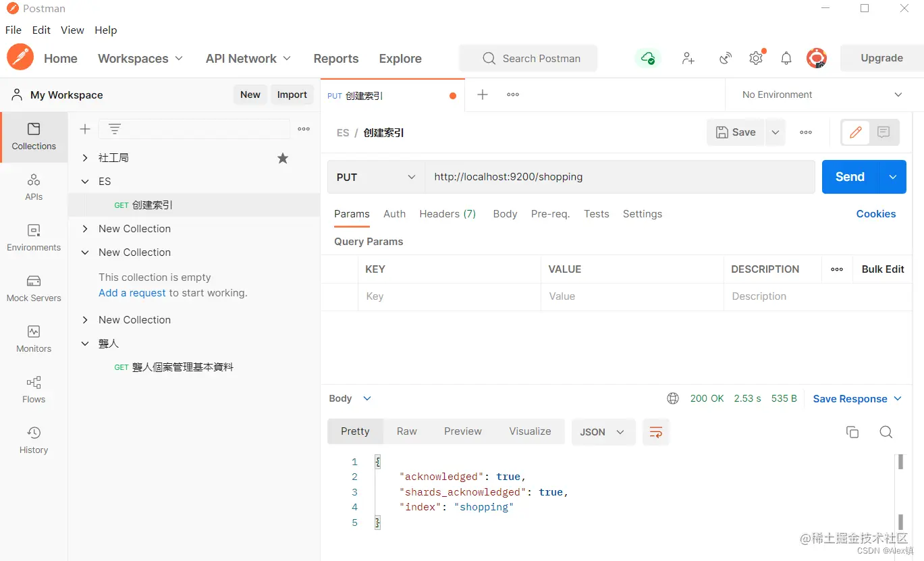Viewport: 924px width, 561px height.
Task: Open the notifications bell icon
Action: [x=786, y=58]
